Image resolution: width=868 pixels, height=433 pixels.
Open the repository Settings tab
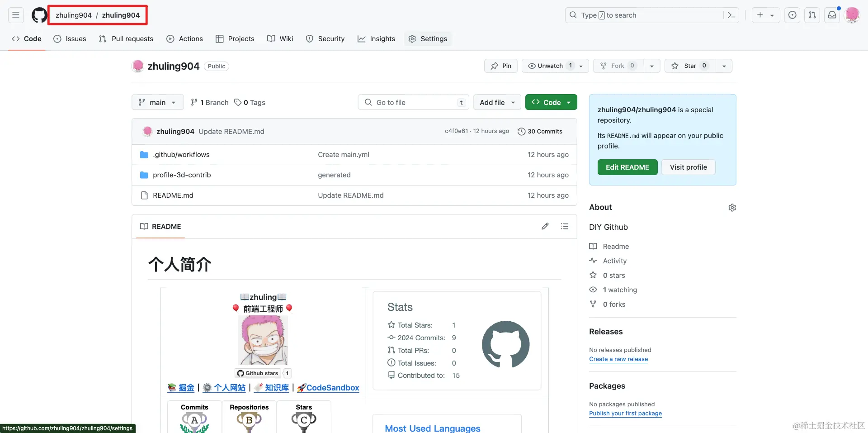coord(428,39)
